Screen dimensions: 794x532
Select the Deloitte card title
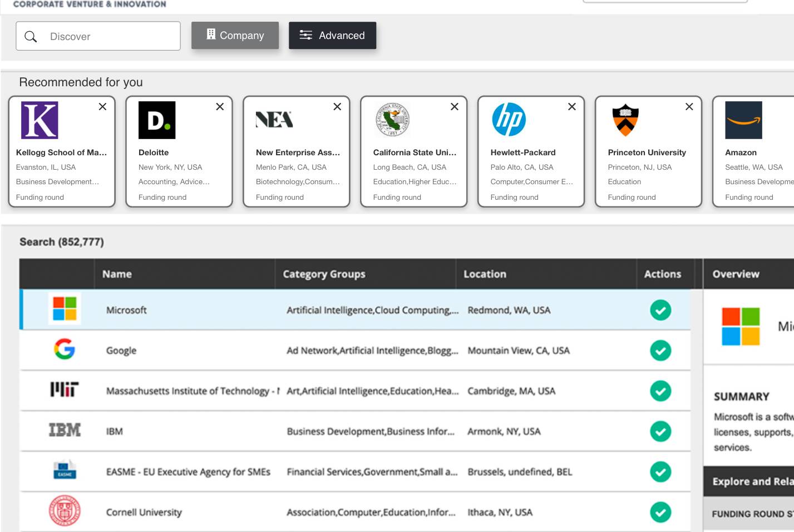point(154,152)
